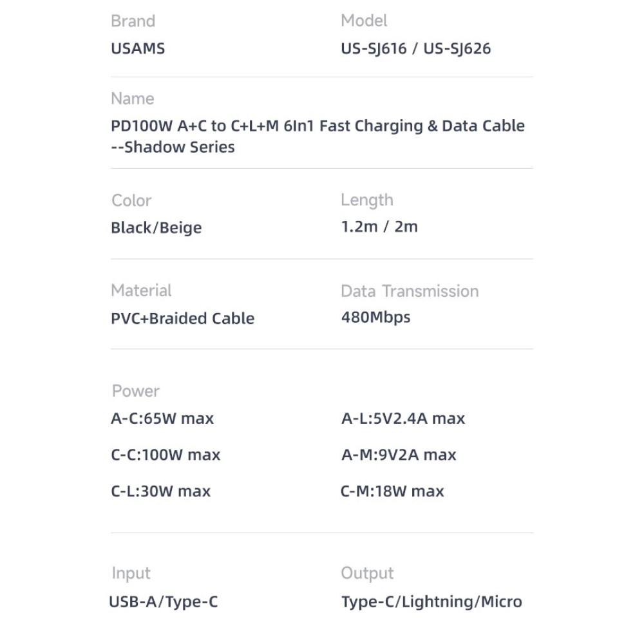This screenshot has height=644, width=644.
Task: Click the Type-C/Lightning/Micro output value
Action: 431,602
